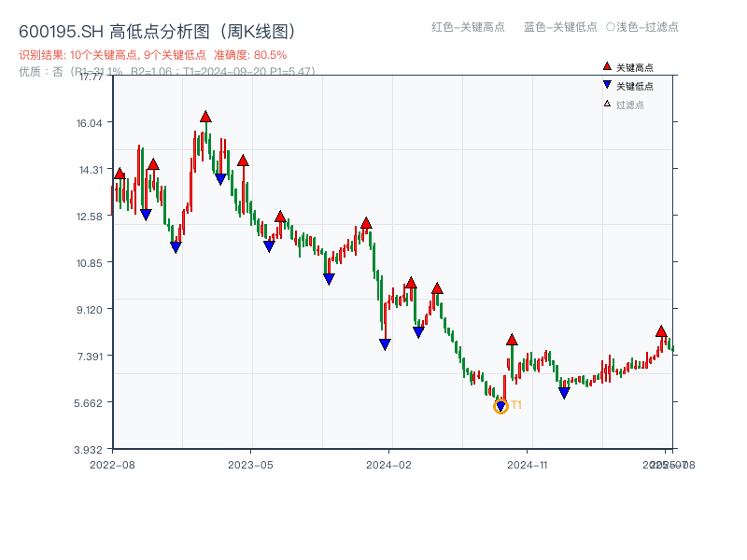The image size is (747, 560).
Task: Expand the 浅色-过滤点 header label
Action: 645,28
